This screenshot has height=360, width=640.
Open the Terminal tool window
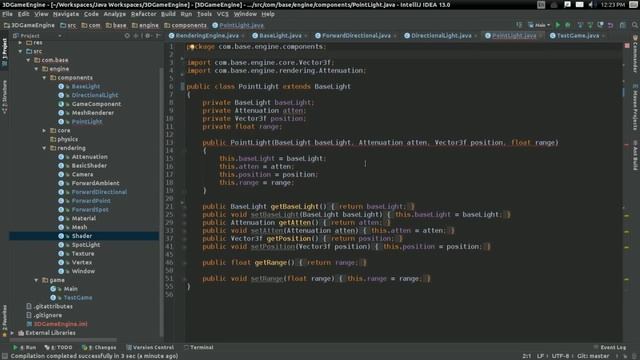[x=199, y=347]
